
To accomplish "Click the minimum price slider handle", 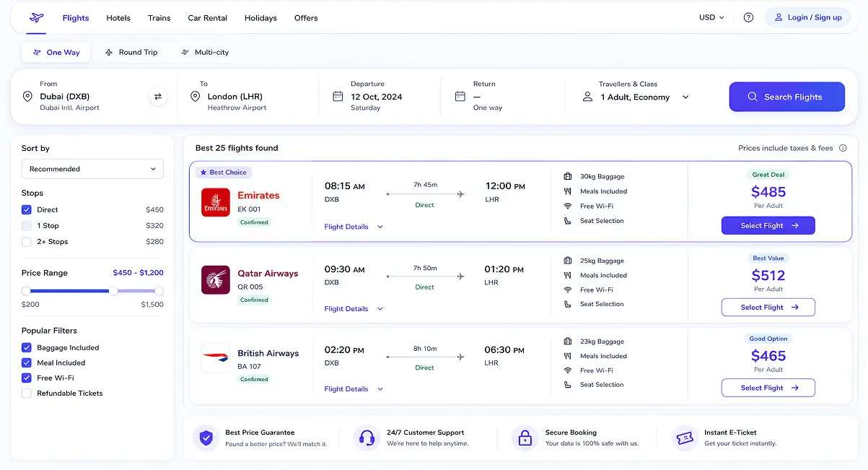I will 26,291.
